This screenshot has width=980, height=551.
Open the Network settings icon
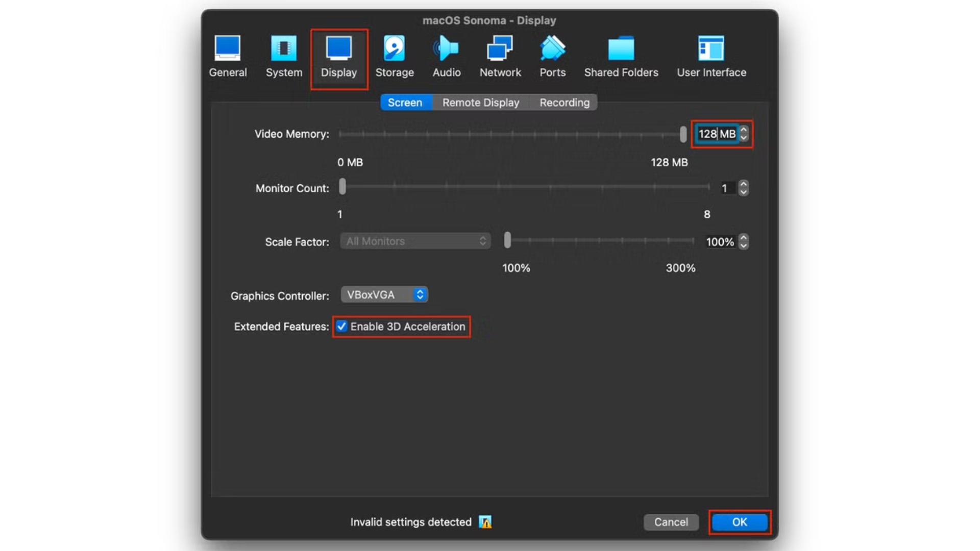[x=500, y=48]
